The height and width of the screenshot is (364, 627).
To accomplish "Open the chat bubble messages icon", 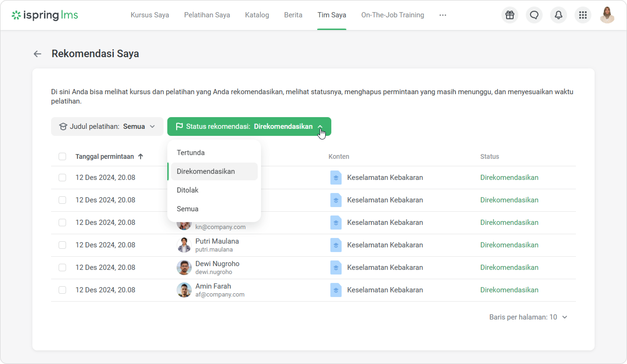I will [x=534, y=15].
